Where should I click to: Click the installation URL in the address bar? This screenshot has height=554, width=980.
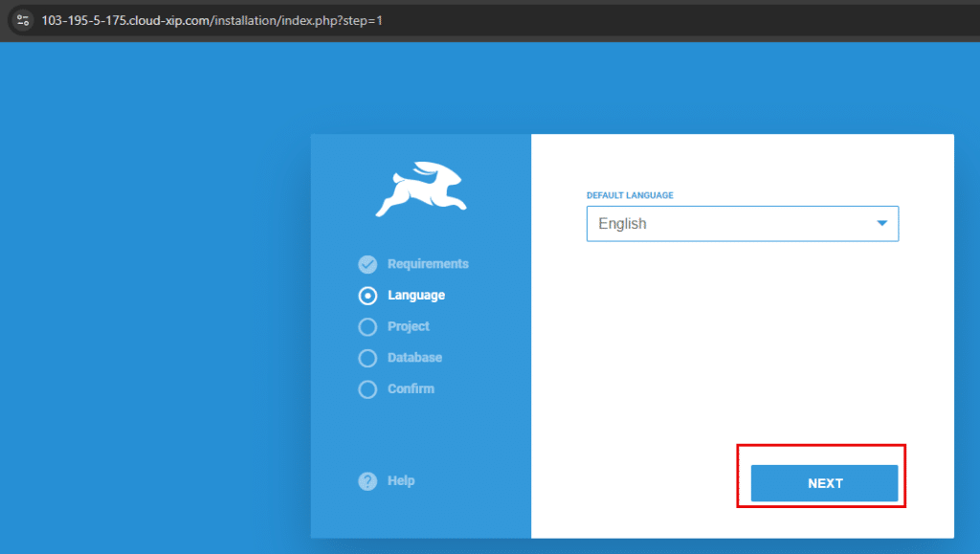pos(212,21)
